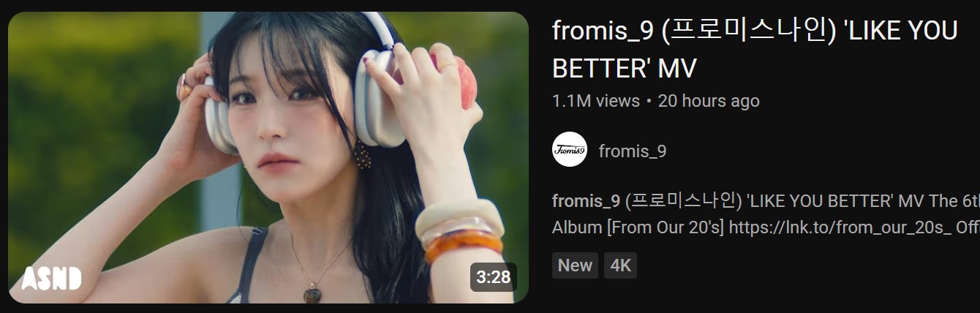Click the Album [From Our 20's] description line

[x=638, y=227]
